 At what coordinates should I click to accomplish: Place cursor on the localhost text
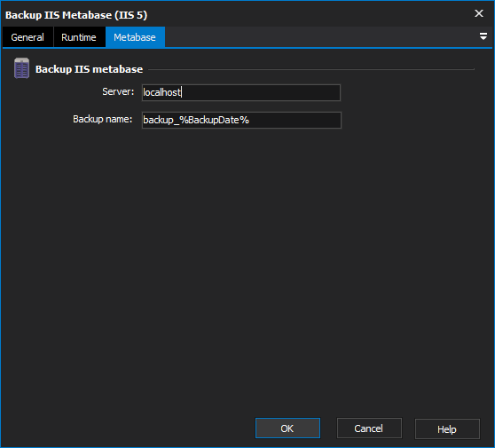point(162,92)
